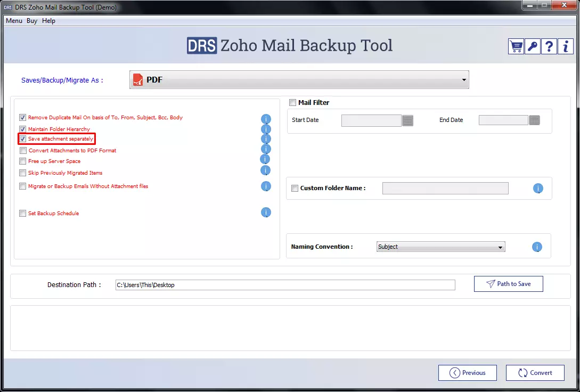
Task: Minimize the DRS Zoho Mail Backup window
Action: [530, 5]
